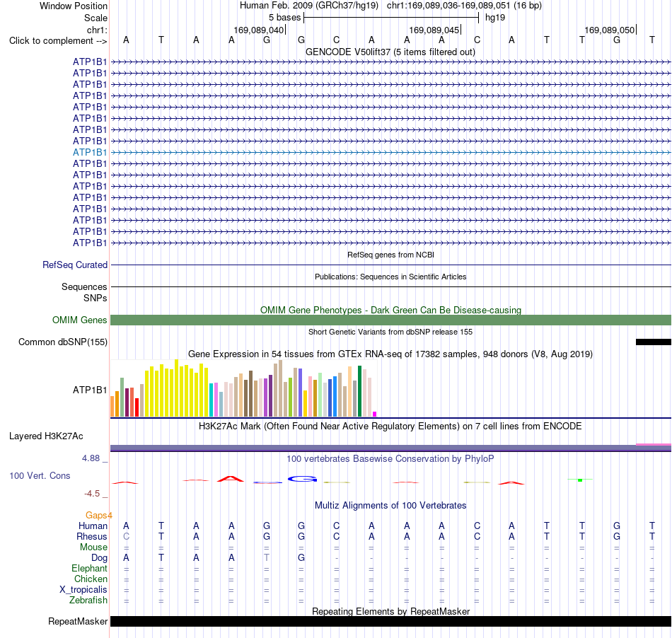672x638 pixels.
Task: Open the GTEx 'Gene Expression in 54 tissues' title
Action: (x=390, y=354)
